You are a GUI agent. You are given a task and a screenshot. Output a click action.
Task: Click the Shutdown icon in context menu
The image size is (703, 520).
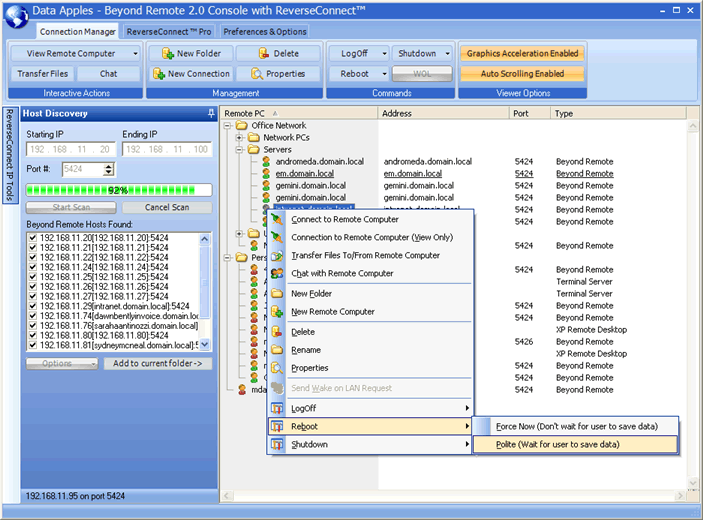click(x=277, y=444)
